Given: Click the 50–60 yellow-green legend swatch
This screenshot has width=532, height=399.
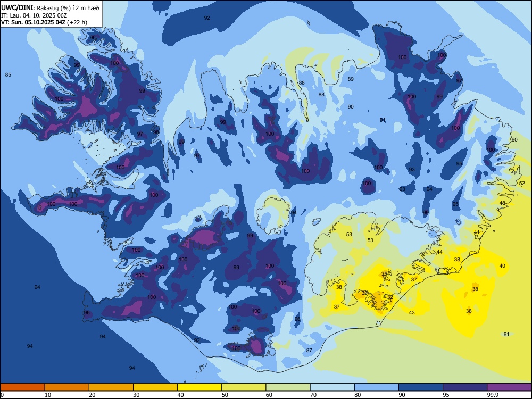Looking at the screenshot, I should (244, 387).
